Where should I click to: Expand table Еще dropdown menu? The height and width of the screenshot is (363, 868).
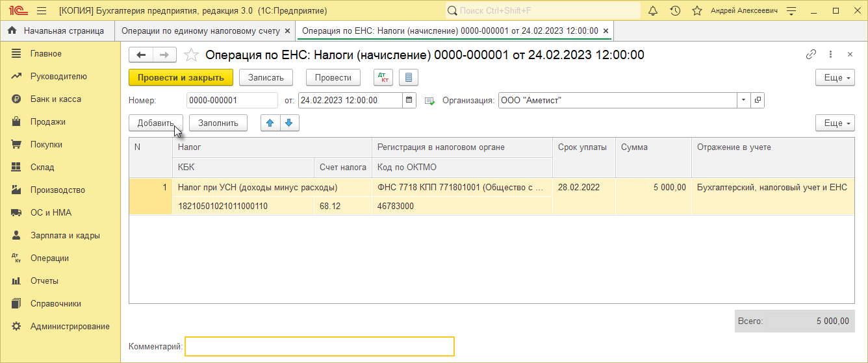835,123
